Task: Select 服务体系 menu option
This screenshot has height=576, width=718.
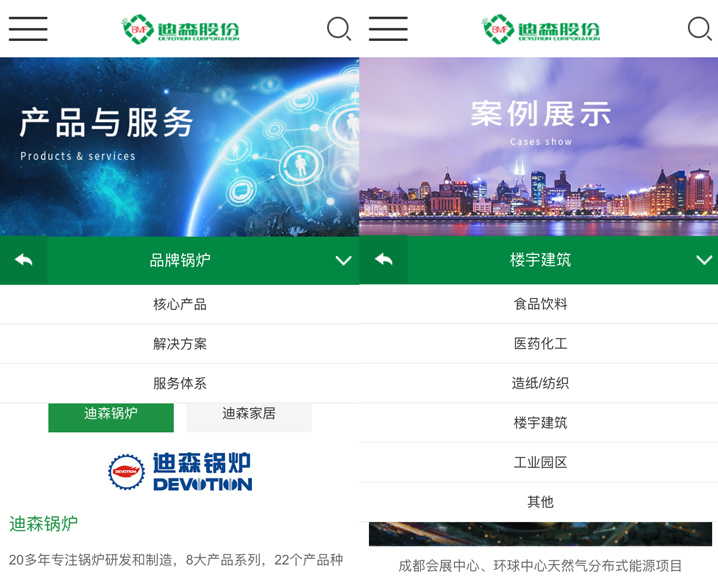Action: [x=180, y=383]
